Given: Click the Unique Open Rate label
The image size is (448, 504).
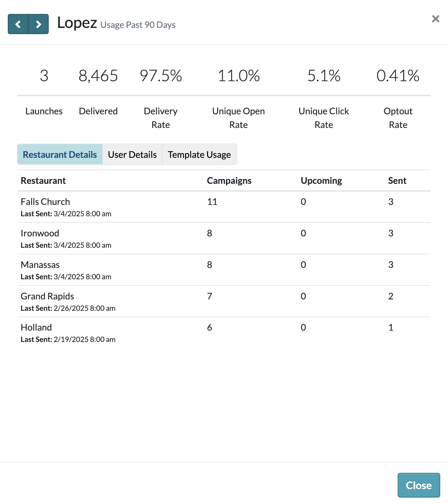Looking at the screenshot, I should [x=239, y=118].
